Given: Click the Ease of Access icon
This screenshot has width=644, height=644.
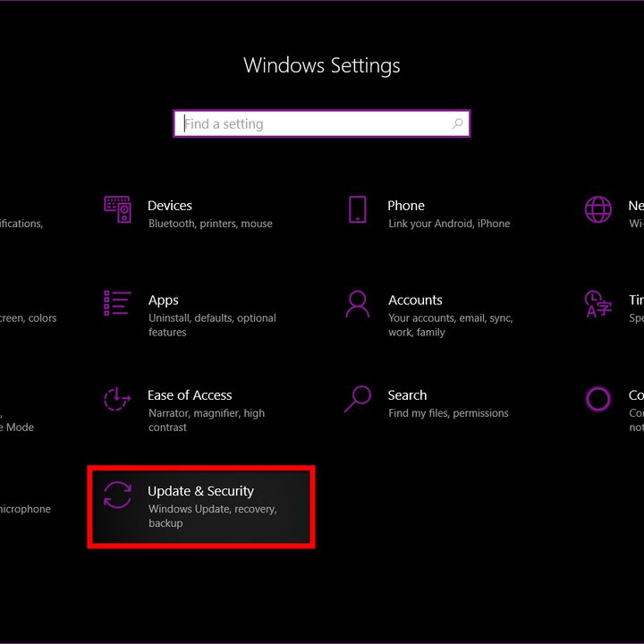Looking at the screenshot, I should click(x=117, y=398).
